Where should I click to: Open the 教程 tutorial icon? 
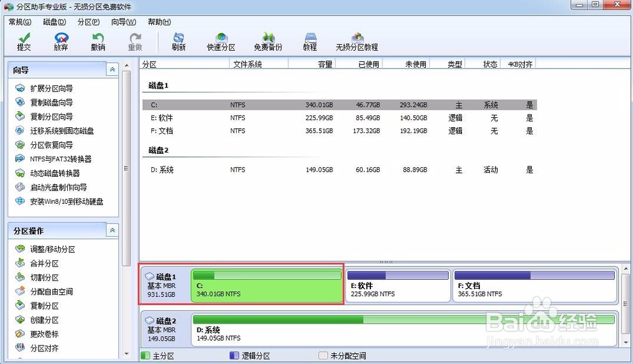pos(310,42)
